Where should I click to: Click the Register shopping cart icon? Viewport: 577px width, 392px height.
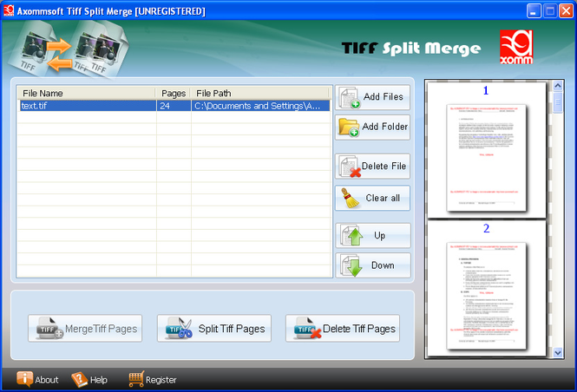click(x=136, y=379)
